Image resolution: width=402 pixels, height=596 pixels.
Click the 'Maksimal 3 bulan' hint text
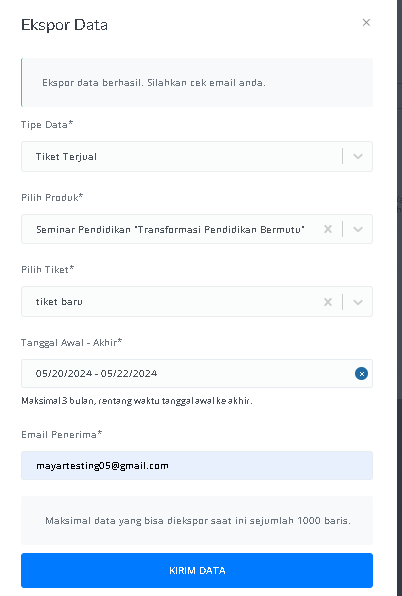click(137, 401)
